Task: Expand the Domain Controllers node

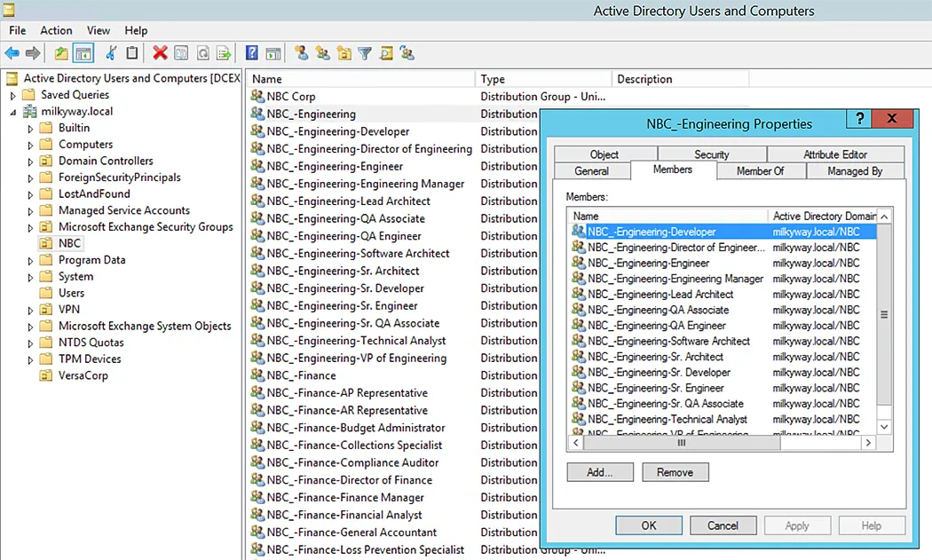Action: [30, 162]
